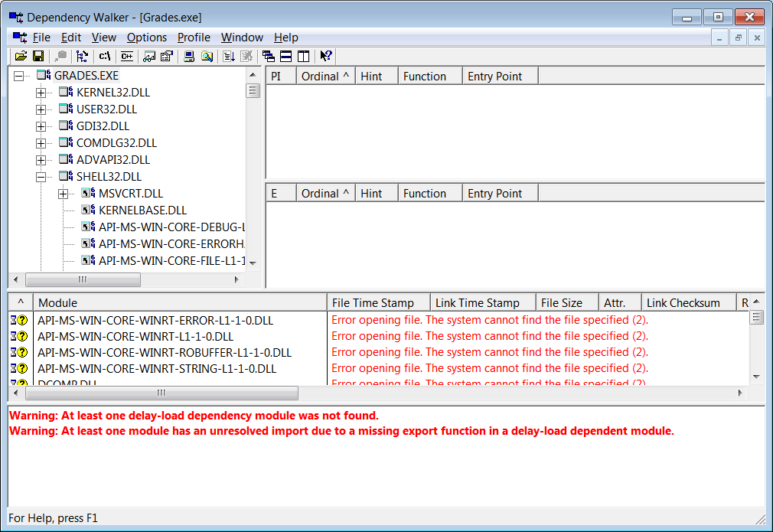Sort by Link Checksum column header
The width and height of the screenshot is (773, 532).
[x=689, y=302]
